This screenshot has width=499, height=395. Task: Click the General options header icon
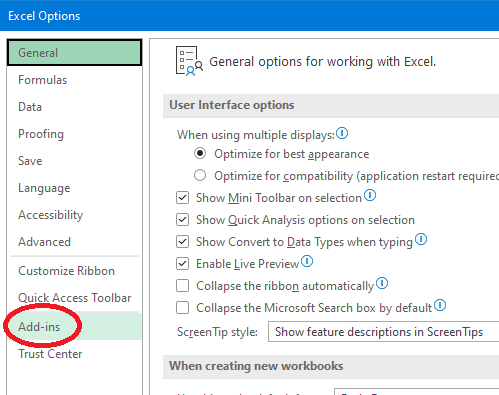pos(189,61)
